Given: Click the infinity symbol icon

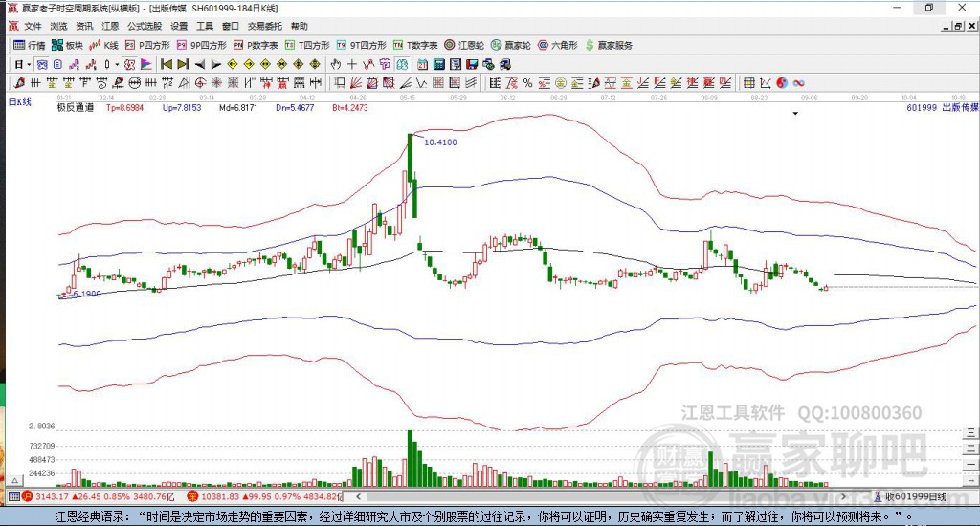Looking at the screenshot, I should (x=799, y=82).
